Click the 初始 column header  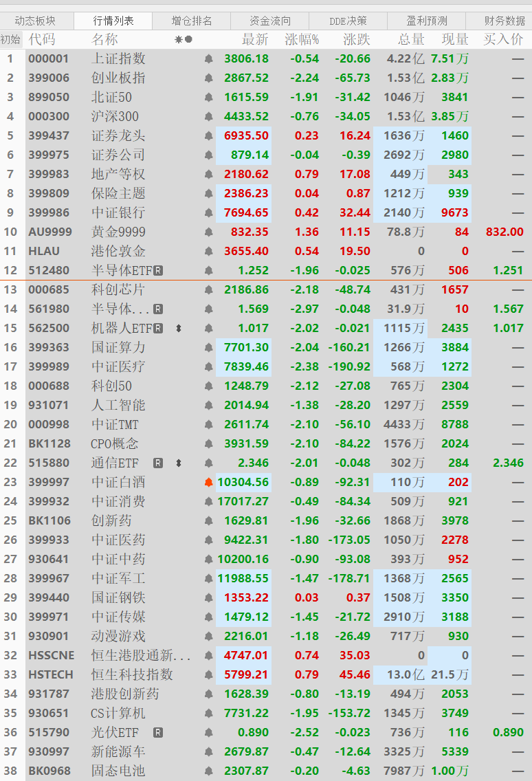coord(10,39)
